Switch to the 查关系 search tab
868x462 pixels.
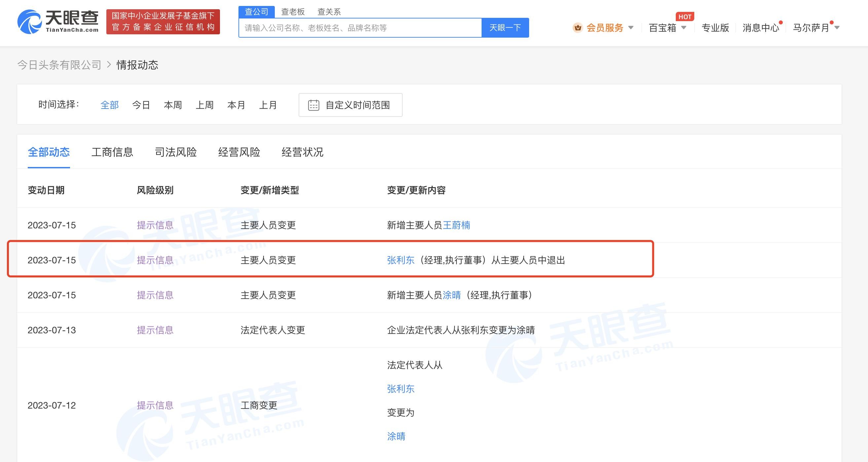pyautogui.click(x=329, y=12)
